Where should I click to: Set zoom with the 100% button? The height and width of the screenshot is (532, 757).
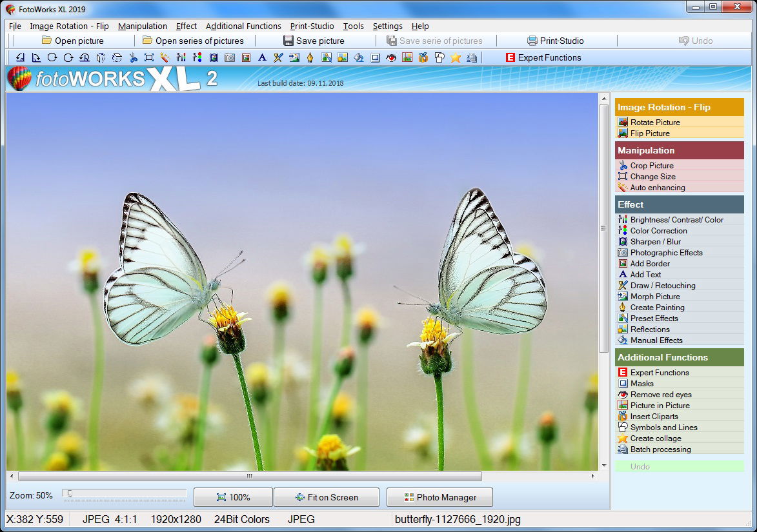pyautogui.click(x=233, y=497)
